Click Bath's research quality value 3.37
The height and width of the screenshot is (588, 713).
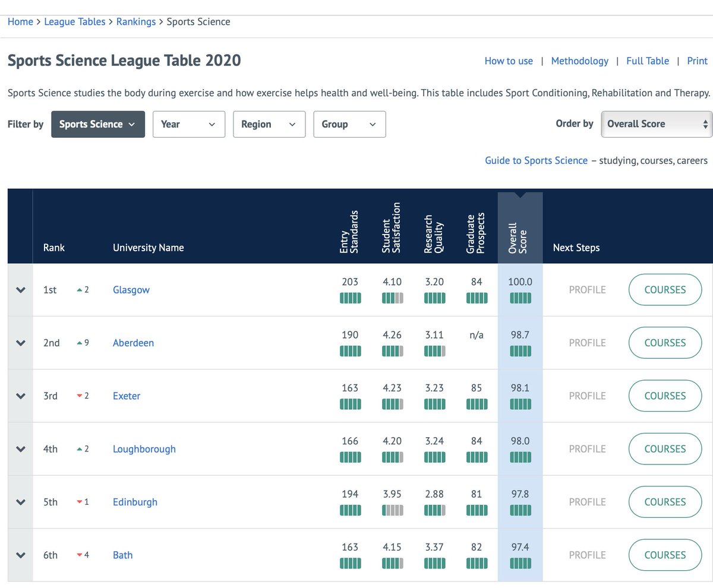434,547
